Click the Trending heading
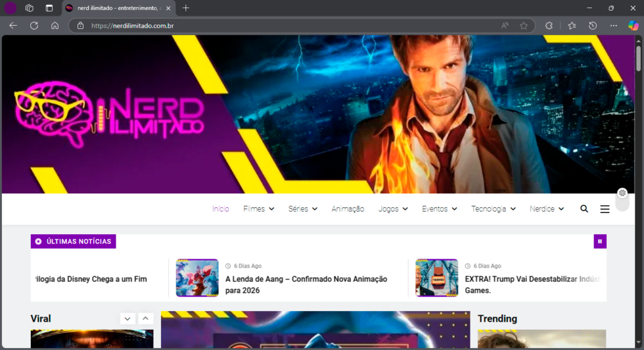The image size is (644, 350). point(497,319)
